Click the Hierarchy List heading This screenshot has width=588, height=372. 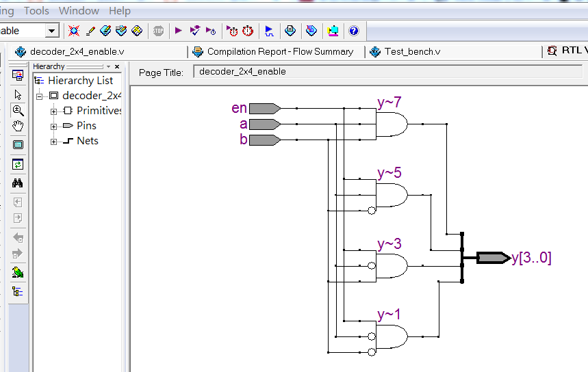(80, 81)
